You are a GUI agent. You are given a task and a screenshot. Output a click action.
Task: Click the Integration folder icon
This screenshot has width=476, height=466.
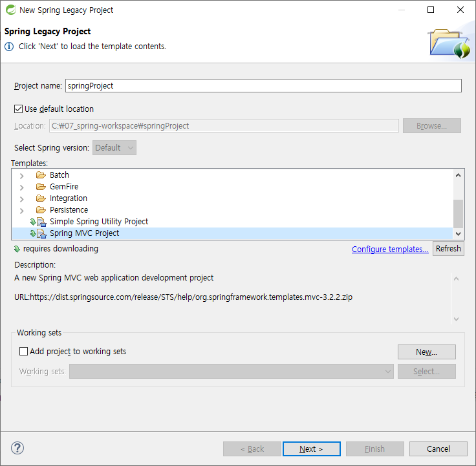click(x=41, y=198)
